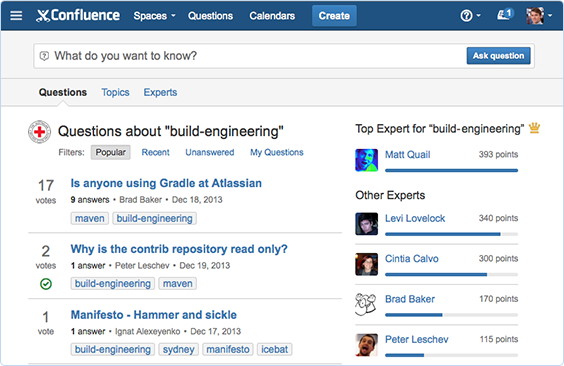The height and width of the screenshot is (366, 564).
Task: Click author Ignat Alexeyenko
Action: pyautogui.click(x=147, y=331)
